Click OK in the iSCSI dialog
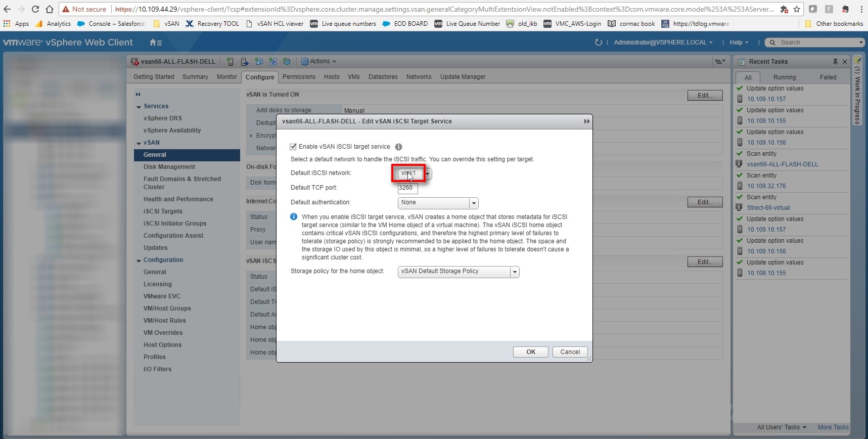This screenshot has width=868, height=439. (530, 352)
